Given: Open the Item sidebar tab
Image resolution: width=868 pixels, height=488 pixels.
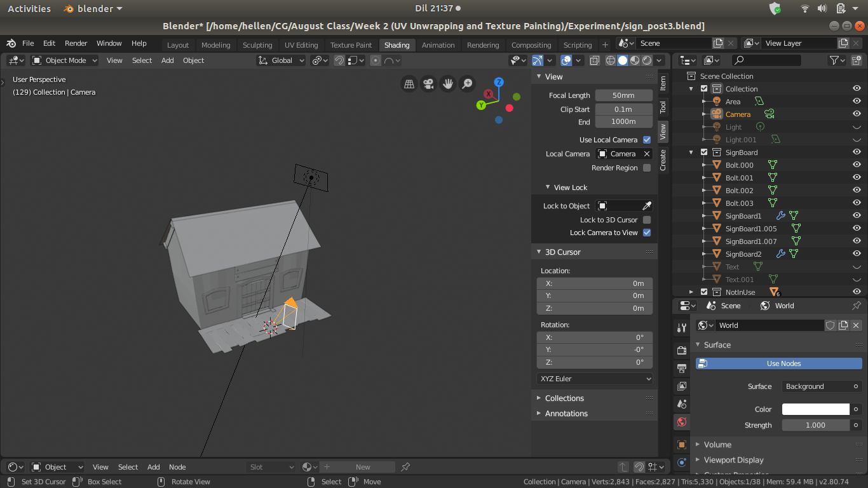Looking at the screenshot, I should [x=663, y=83].
